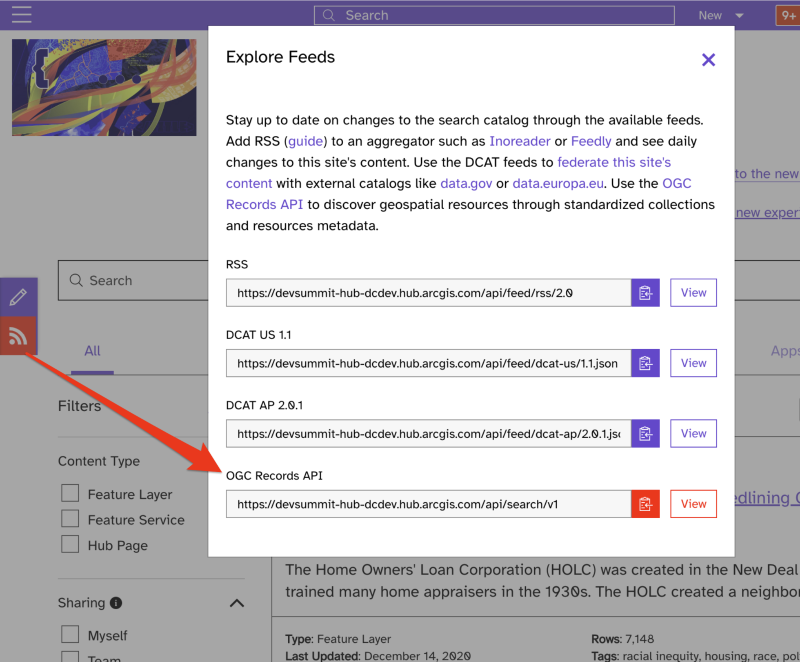
Task: Copy the DCAT AP 2.0.1 feed URL
Action: [x=645, y=434]
